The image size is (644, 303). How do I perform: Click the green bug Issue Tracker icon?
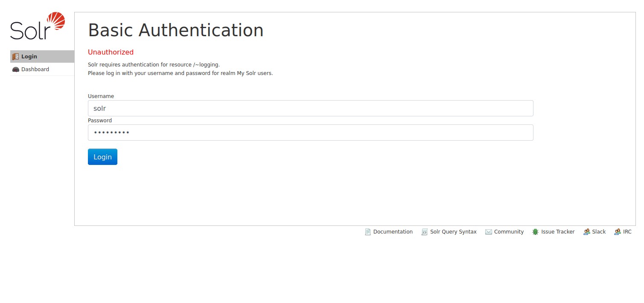point(536,232)
